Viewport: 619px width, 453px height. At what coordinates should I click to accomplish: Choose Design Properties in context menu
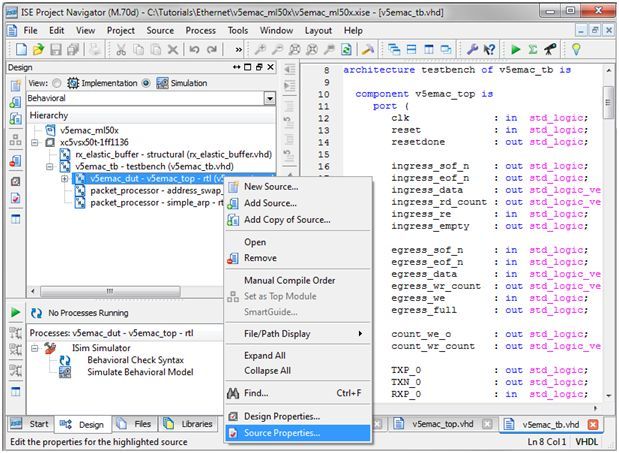pyautogui.click(x=298, y=416)
